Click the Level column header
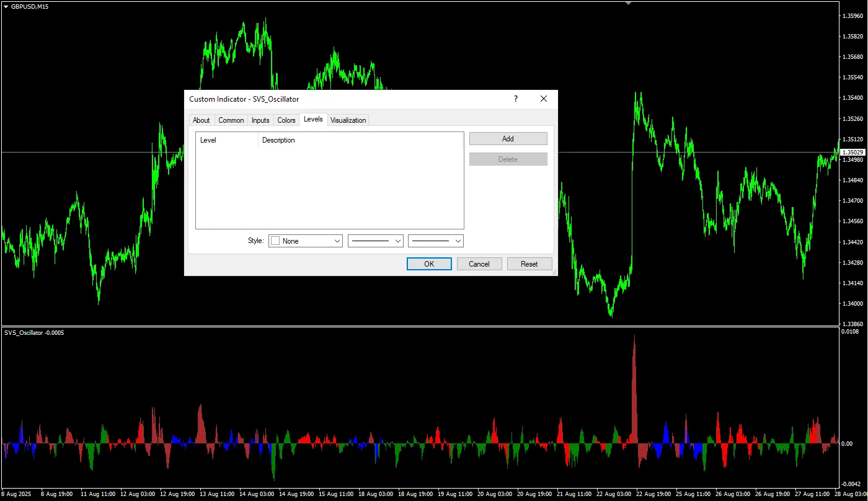This screenshot has height=501, width=868. click(x=227, y=140)
